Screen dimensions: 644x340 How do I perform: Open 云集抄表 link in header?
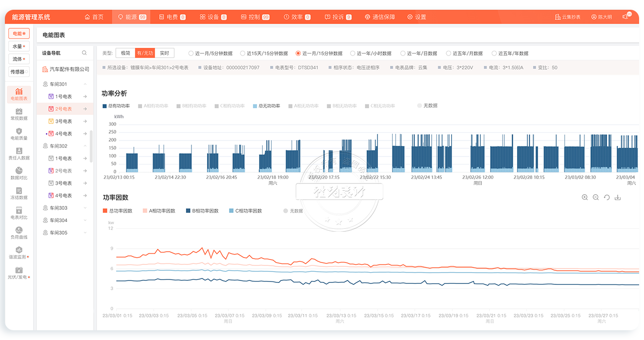[568, 17]
